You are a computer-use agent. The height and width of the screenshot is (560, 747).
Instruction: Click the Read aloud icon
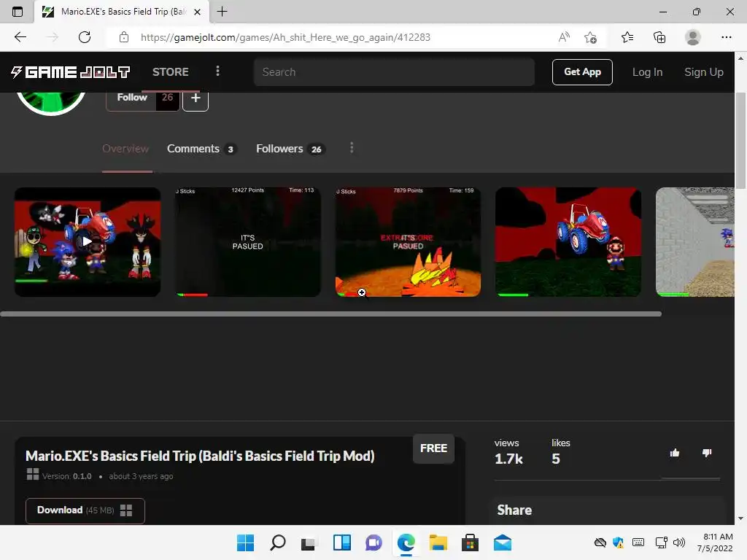(564, 37)
